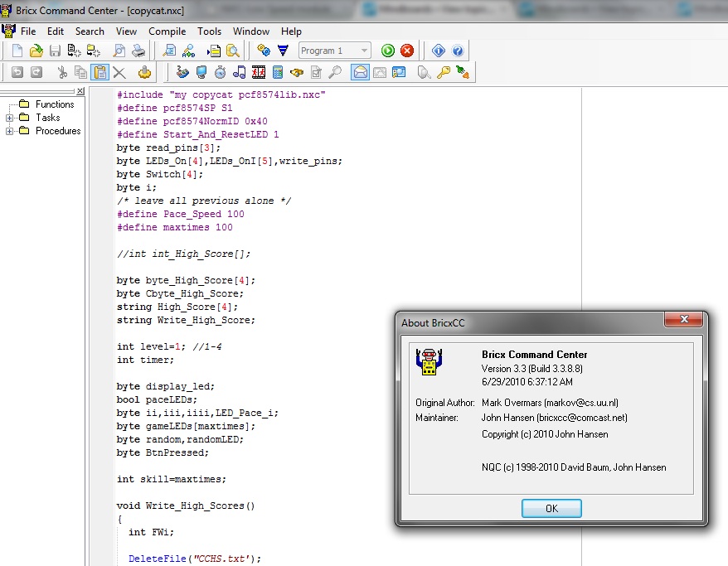
Task: Click the #define Pace_Speed 100 code line
Action: [x=180, y=214]
